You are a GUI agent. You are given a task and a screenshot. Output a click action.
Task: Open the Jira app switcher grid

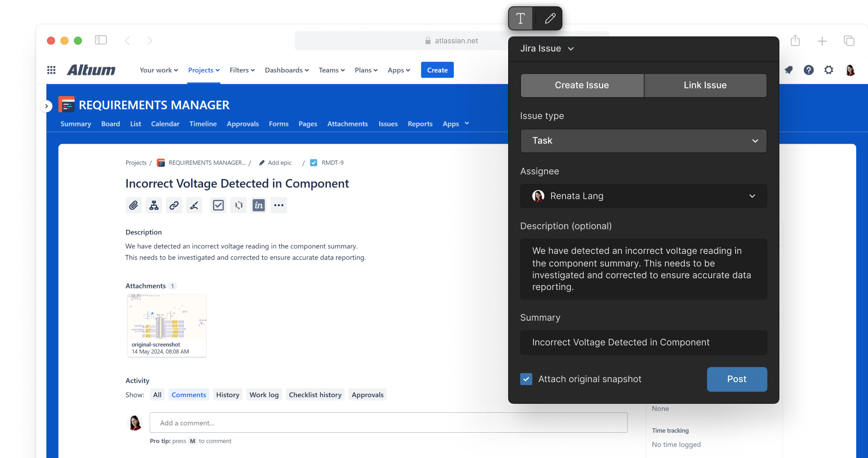(x=52, y=70)
